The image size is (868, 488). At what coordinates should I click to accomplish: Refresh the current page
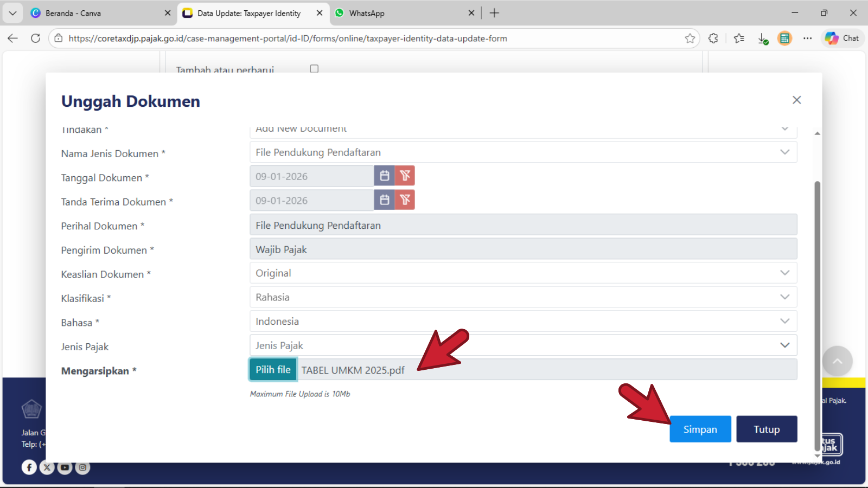pos(35,38)
